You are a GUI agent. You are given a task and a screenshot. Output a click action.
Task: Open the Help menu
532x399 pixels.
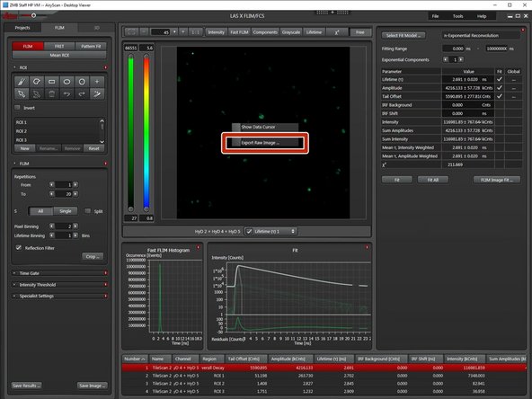482,16
